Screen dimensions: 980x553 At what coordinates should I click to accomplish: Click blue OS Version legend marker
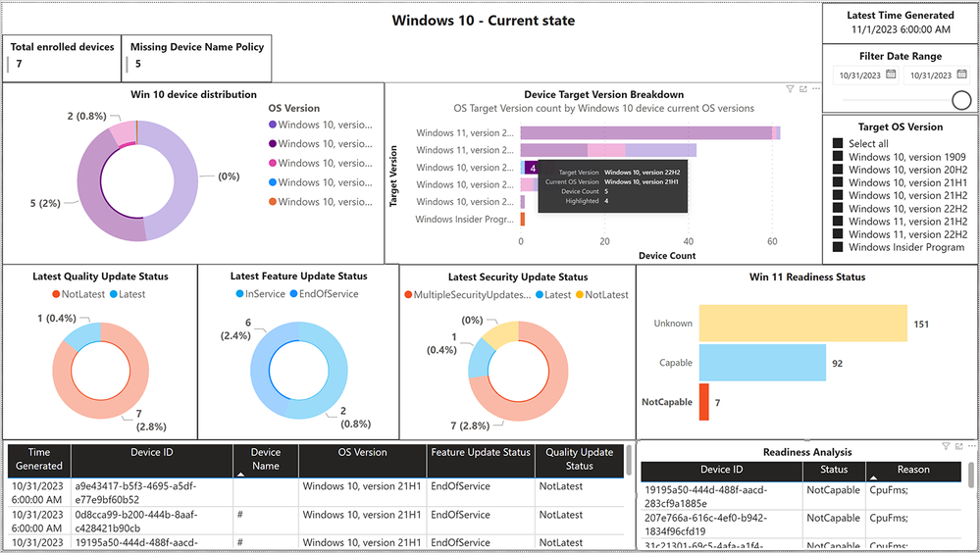tap(273, 182)
